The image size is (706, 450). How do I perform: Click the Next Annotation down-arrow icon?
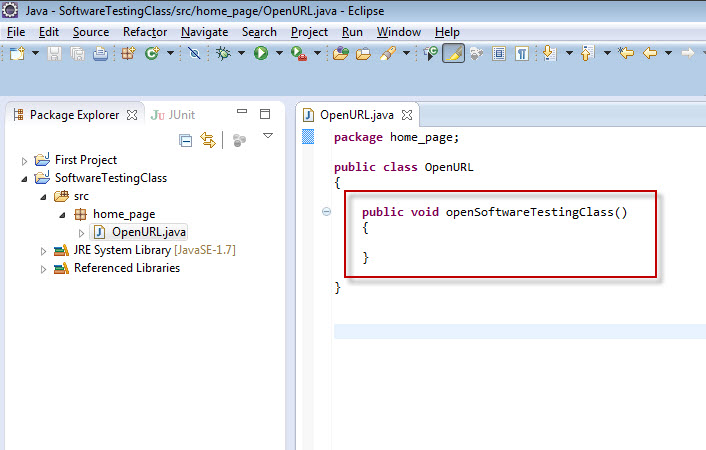[x=550, y=54]
